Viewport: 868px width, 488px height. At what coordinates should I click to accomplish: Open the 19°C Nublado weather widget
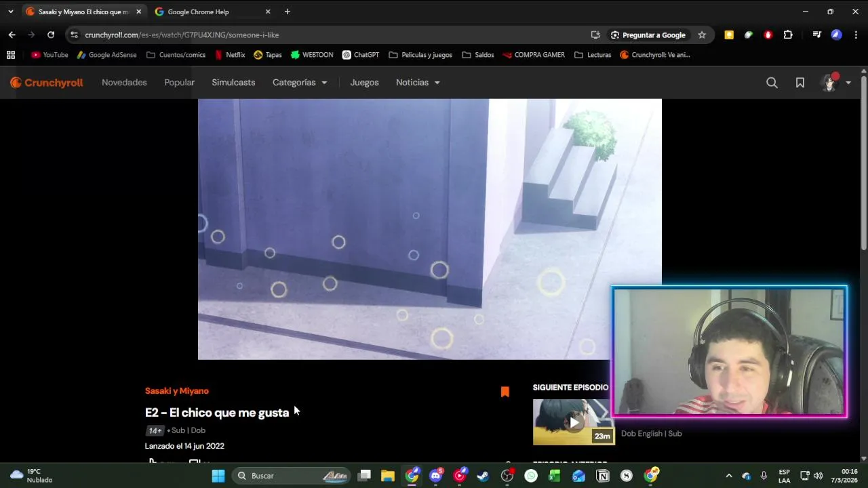(31, 476)
